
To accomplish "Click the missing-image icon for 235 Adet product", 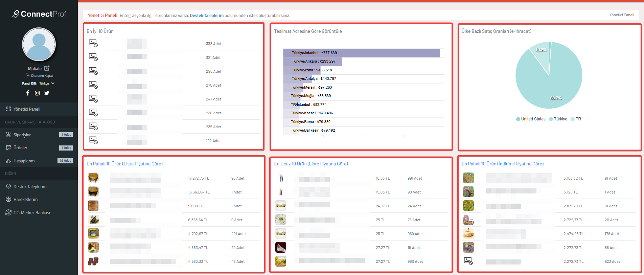I will [93, 126].
